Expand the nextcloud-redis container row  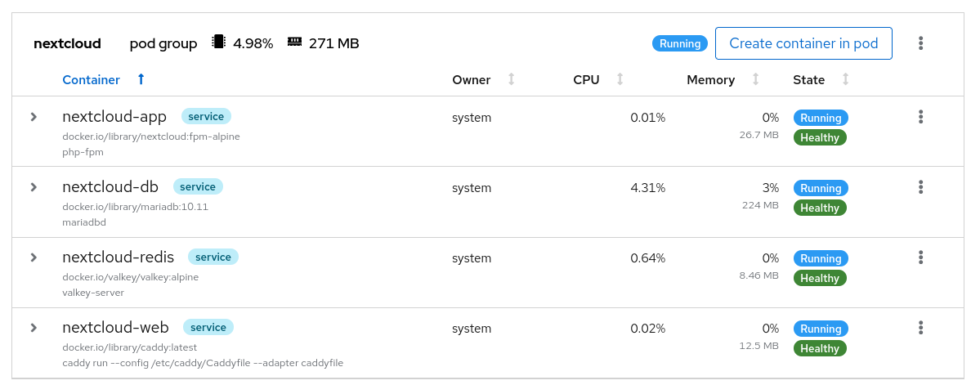[34, 257]
